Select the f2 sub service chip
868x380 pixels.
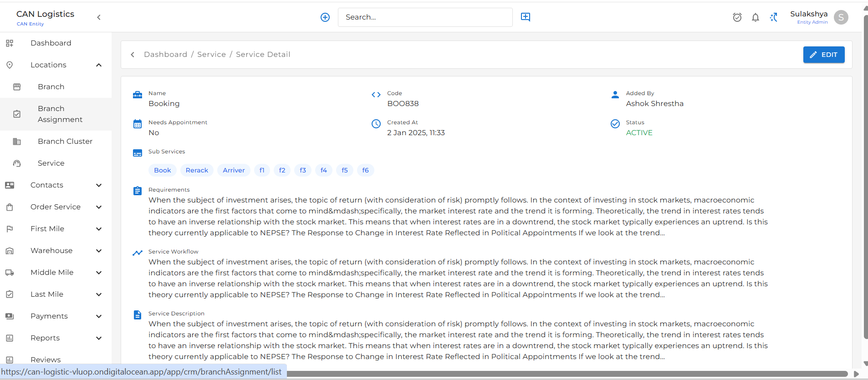pos(282,170)
